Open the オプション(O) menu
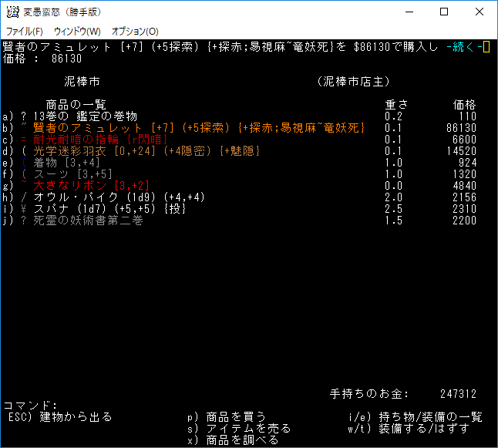The height and width of the screenshot is (448, 498). pyautogui.click(x=135, y=32)
